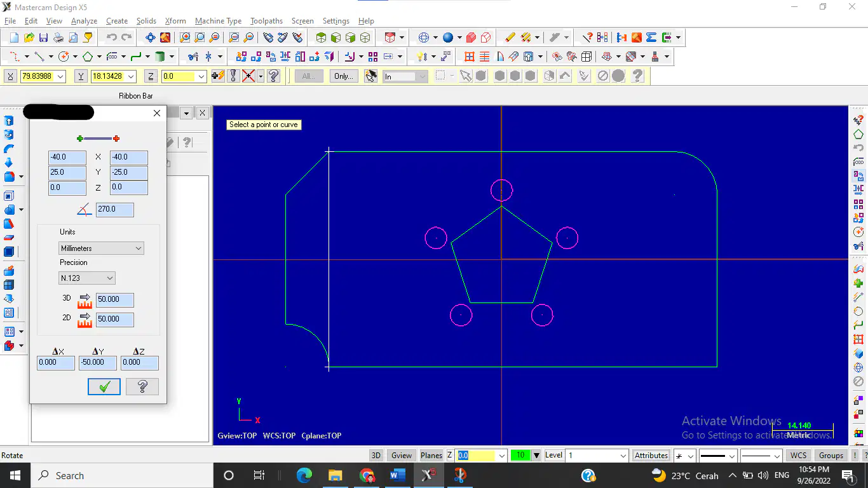Open the Units Millimeters dropdown
868x488 pixels.
point(101,248)
